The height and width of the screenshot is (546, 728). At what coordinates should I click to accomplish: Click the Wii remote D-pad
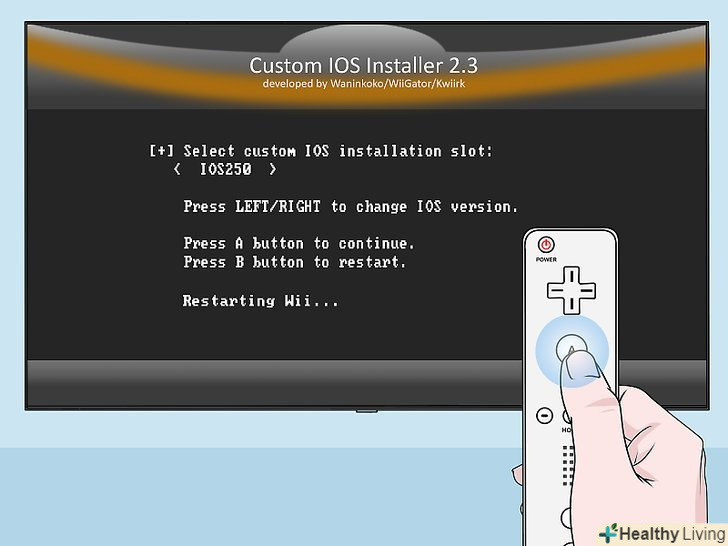point(571,290)
